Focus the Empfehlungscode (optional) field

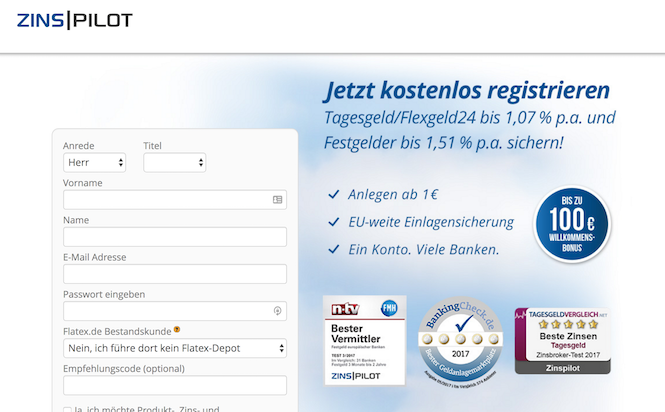coord(175,386)
